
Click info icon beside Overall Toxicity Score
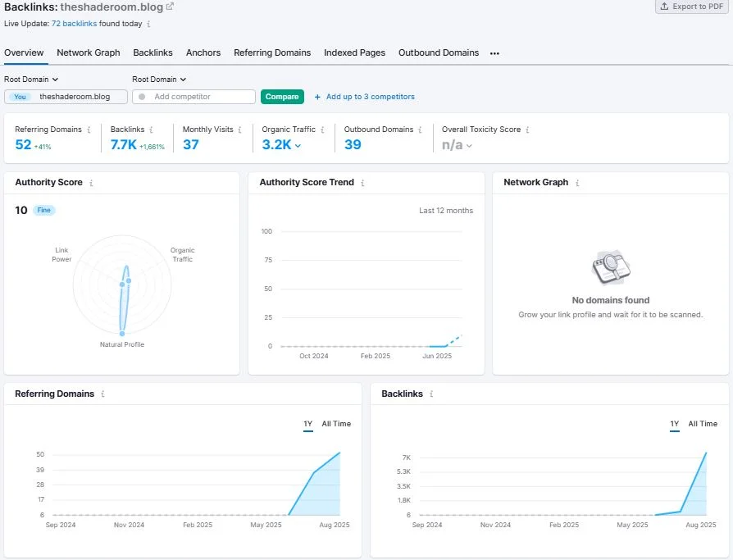pos(527,130)
